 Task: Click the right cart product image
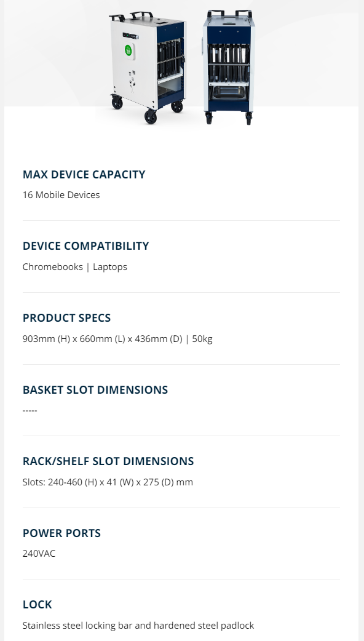[x=229, y=68]
